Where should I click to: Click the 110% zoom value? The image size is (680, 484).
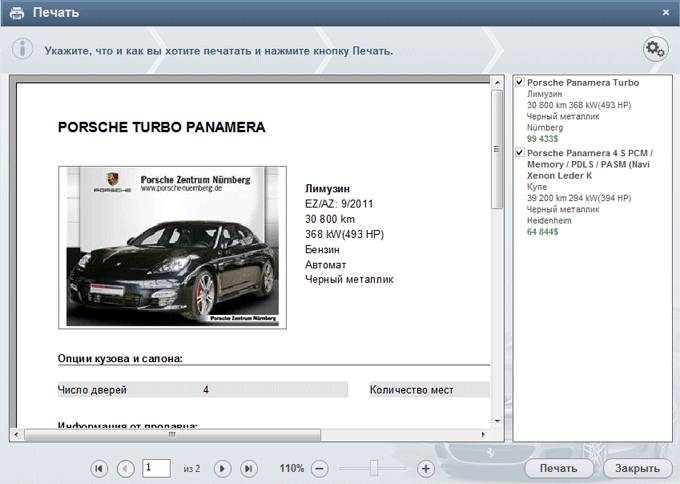pos(291,468)
